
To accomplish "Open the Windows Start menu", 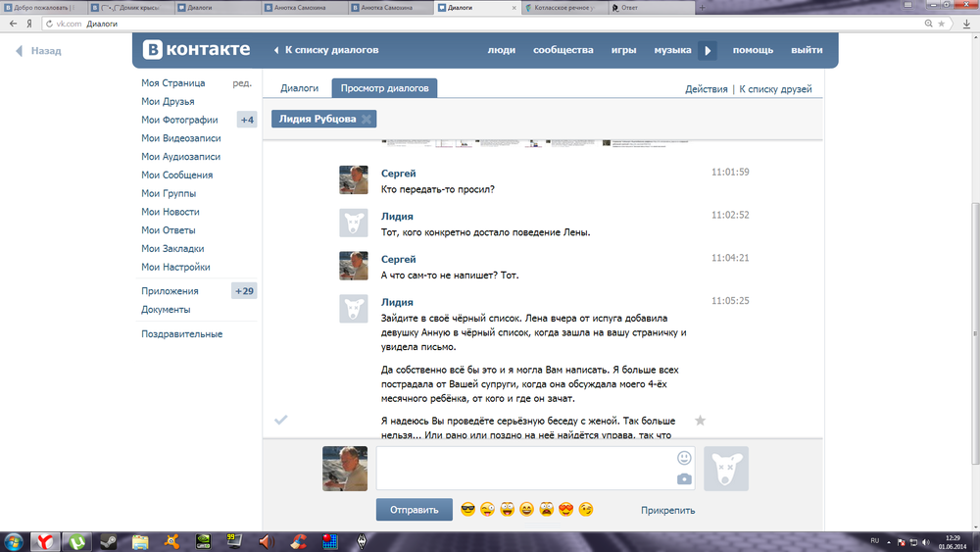I will click(14, 542).
